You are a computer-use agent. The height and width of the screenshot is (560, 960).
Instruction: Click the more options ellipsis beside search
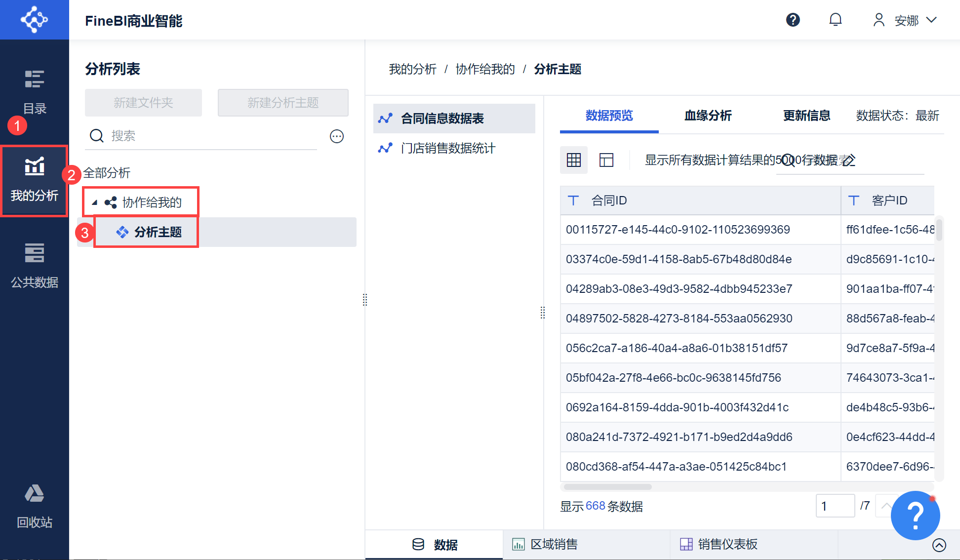(x=336, y=136)
